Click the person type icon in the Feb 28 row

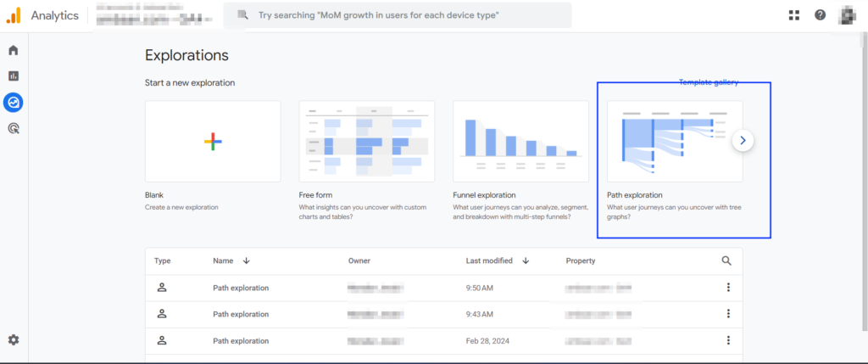coord(162,340)
